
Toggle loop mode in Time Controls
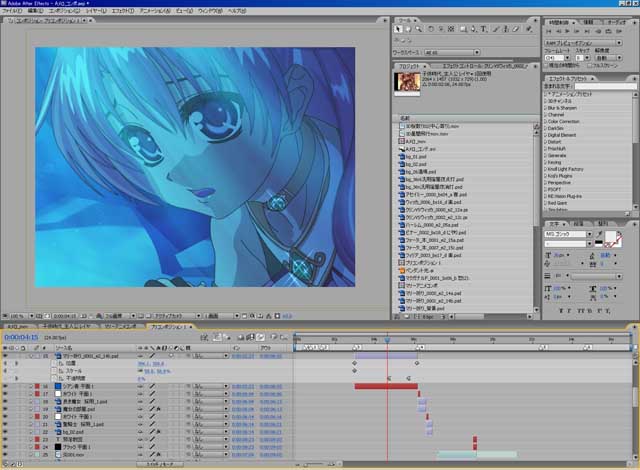click(x=608, y=31)
